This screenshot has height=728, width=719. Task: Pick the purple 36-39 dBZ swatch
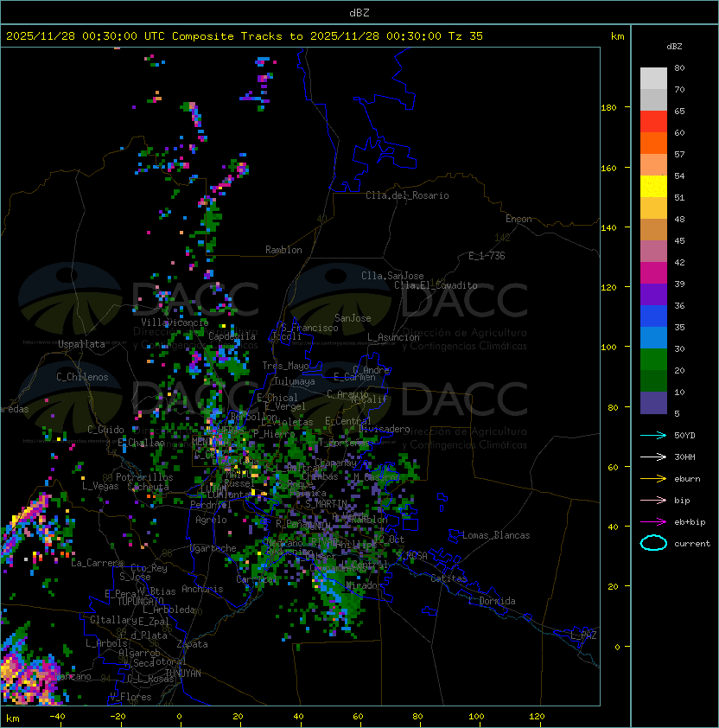tap(653, 294)
